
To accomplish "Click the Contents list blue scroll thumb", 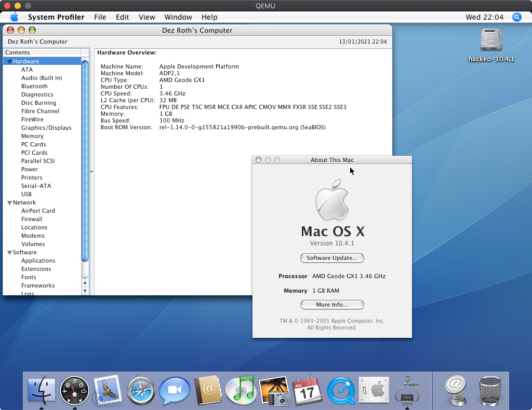I will pyautogui.click(x=85, y=161).
